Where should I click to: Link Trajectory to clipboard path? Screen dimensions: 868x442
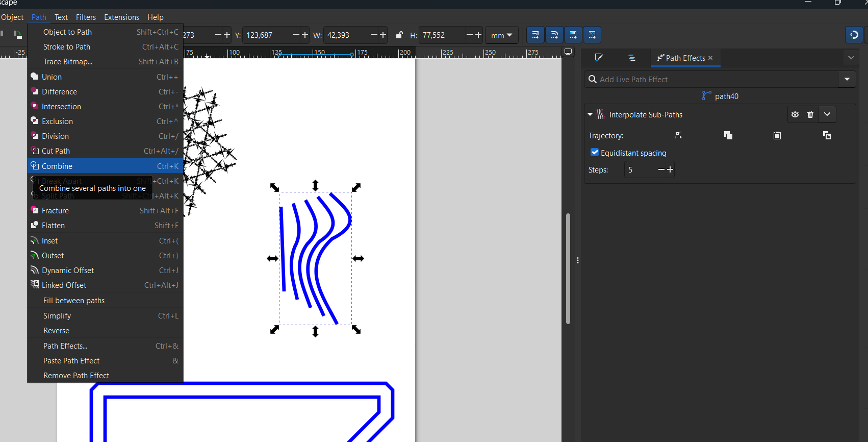[827, 135]
